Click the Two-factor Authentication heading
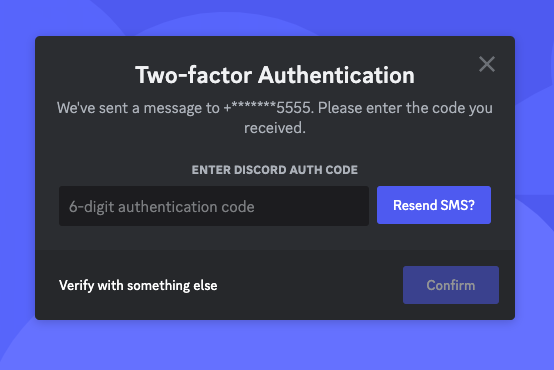The width and height of the screenshot is (554, 370). click(x=275, y=75)
